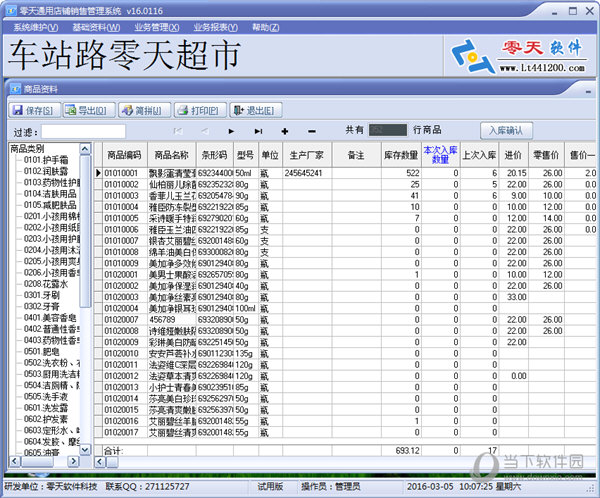Add a new record with plus icon
The height and width of the screenshot is (498, 600).
click(x=285, y=131)
